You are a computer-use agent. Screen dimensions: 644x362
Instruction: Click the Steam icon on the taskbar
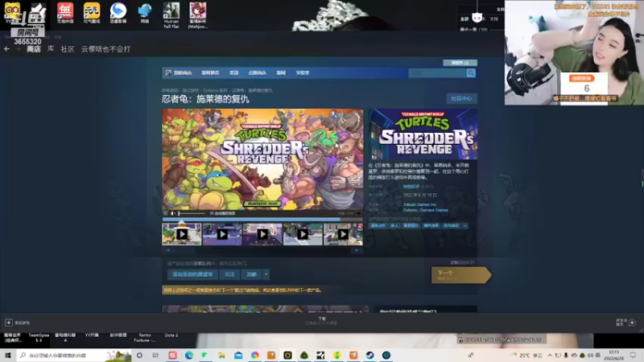[x=369, y=355]
